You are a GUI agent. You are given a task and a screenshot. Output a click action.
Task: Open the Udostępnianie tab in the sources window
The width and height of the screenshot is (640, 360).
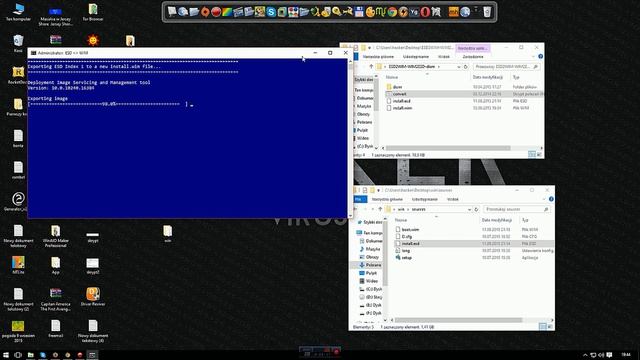coord(424,199)
